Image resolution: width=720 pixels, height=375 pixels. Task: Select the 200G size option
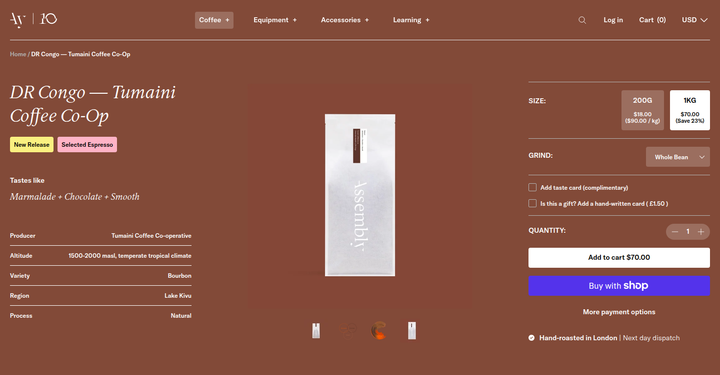point(642,110)
